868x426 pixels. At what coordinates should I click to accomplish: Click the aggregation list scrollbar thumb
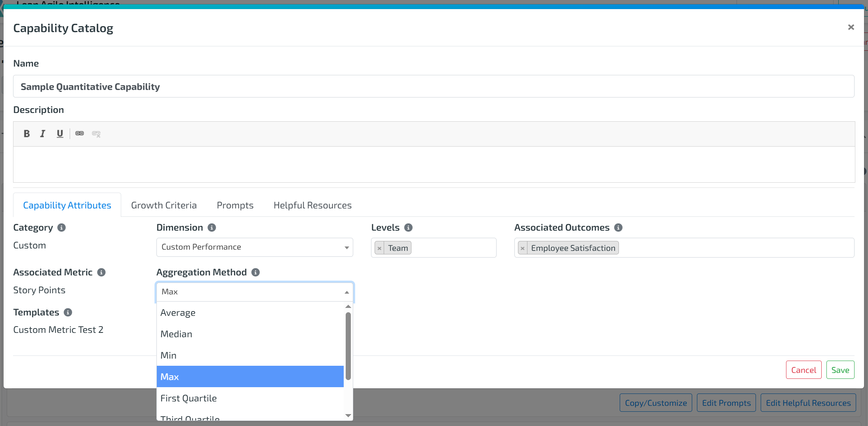pos(348,346)
